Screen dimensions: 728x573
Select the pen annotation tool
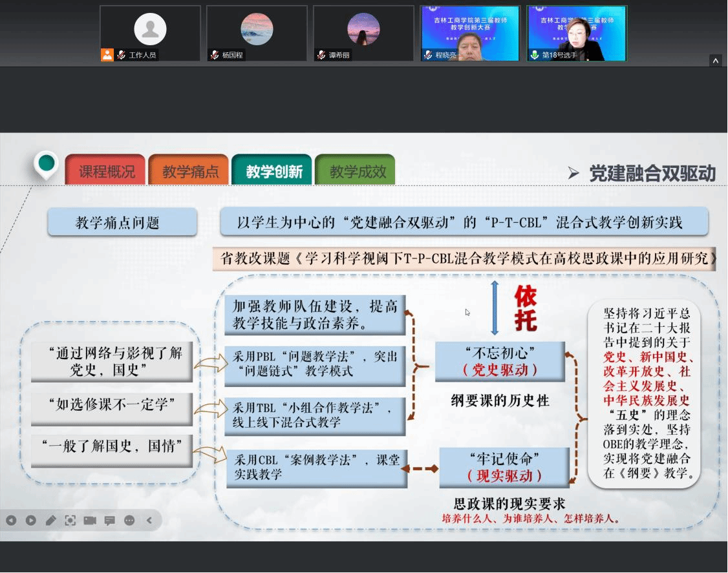pyautogui.click(x=50, y=520)
